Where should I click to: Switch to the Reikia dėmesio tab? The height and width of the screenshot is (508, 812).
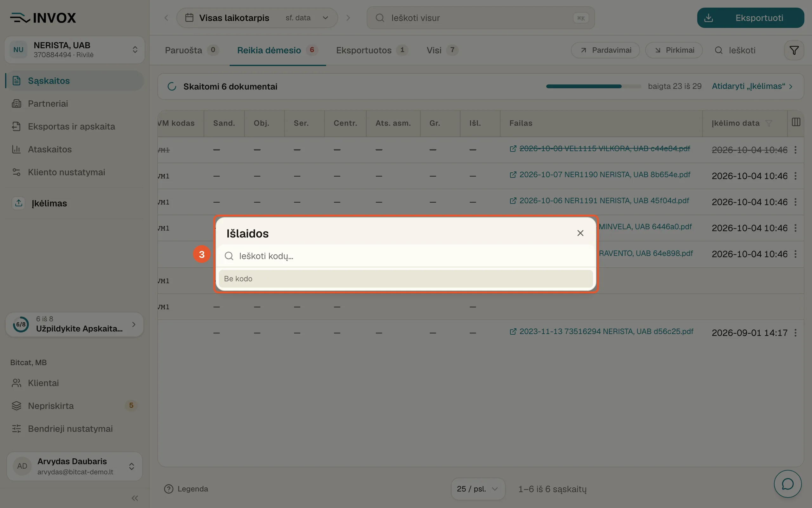point(278,50)
